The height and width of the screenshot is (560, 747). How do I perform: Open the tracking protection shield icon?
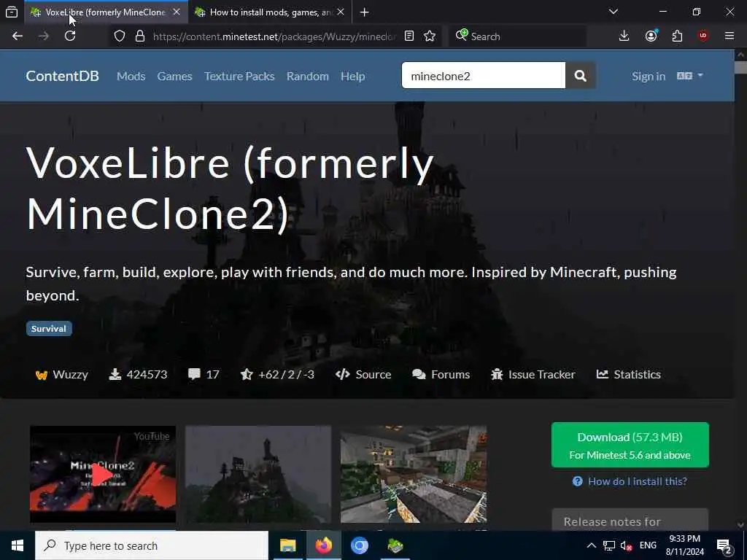click(x=120, y=36)
